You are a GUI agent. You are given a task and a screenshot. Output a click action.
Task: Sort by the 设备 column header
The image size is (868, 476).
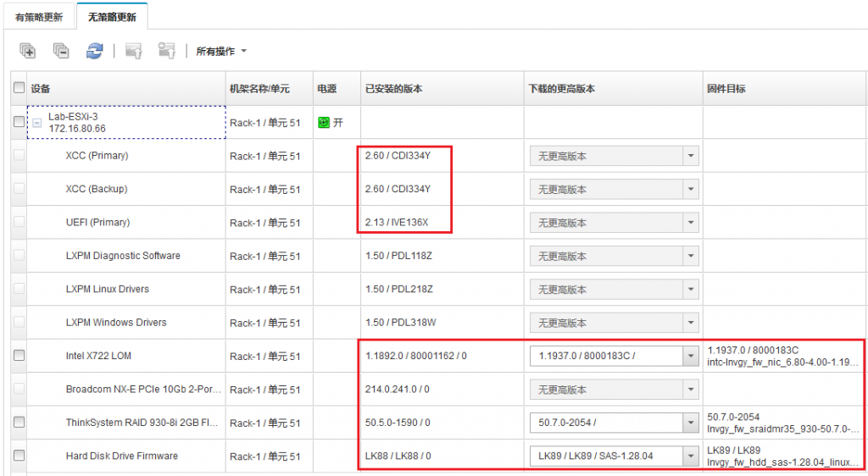(41, 88)
